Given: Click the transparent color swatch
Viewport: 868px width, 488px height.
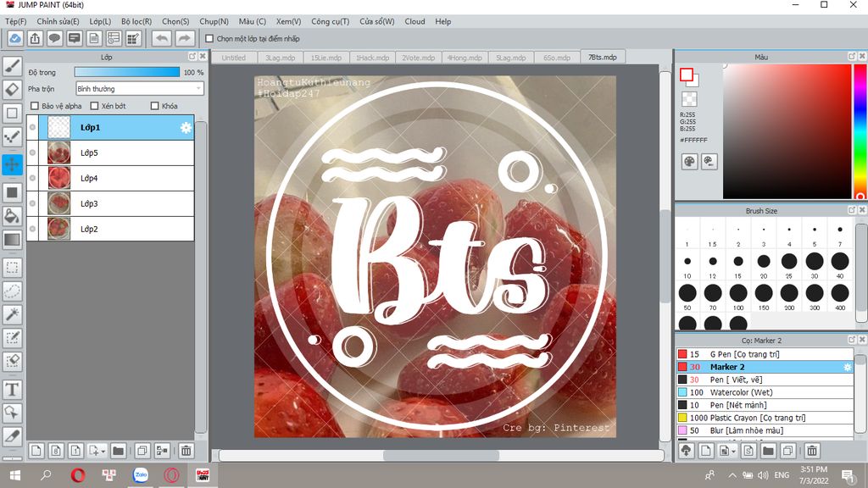Looking at the screenshot, I should 689,99.
